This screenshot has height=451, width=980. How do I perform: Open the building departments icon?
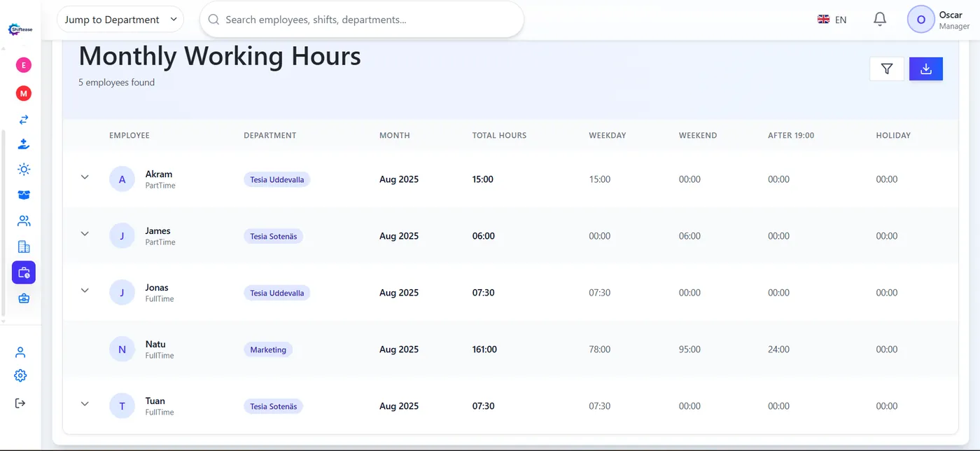point(24,247)
